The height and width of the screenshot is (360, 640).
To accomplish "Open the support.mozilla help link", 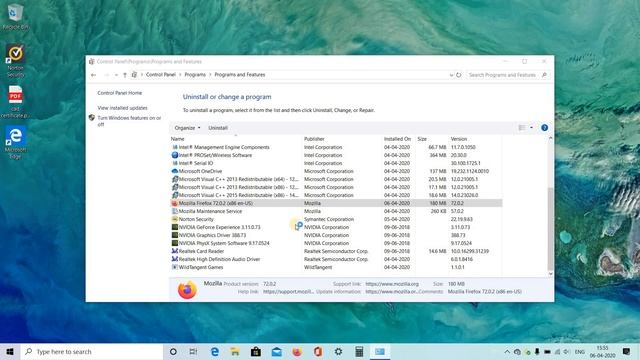I will pos(288,291).
